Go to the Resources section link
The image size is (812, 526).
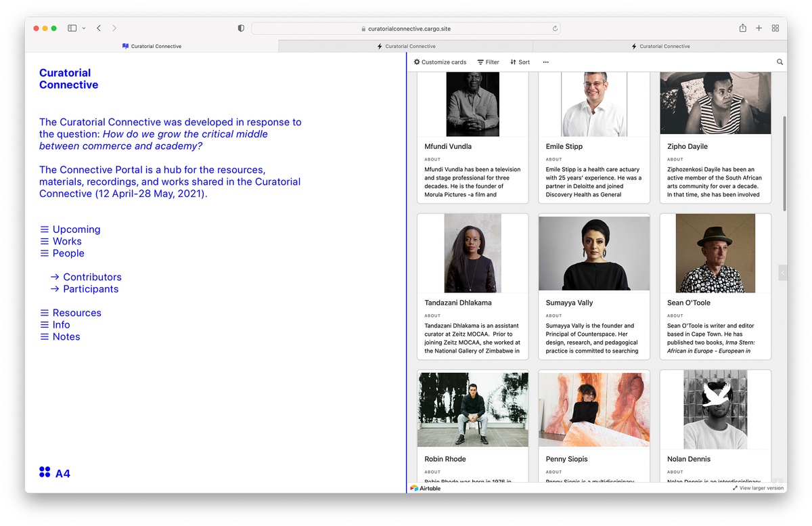click(x=76, y=313)
